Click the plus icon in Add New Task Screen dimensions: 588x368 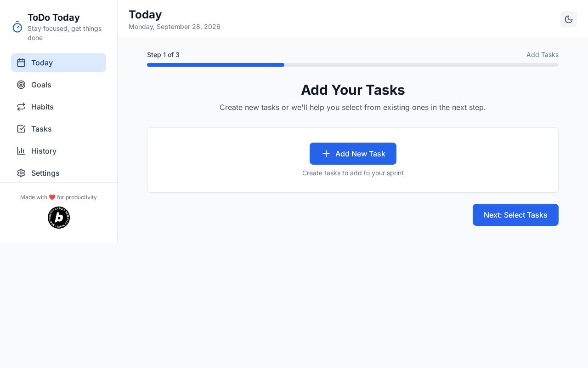[326, 154]
